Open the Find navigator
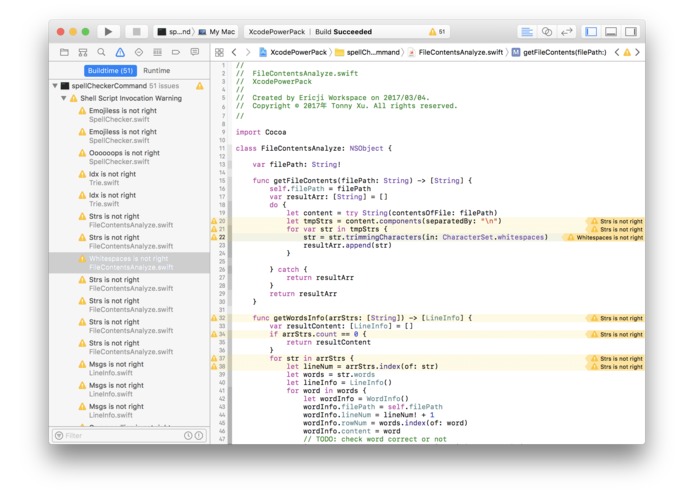The image size is (695, 494). (102, 52)
